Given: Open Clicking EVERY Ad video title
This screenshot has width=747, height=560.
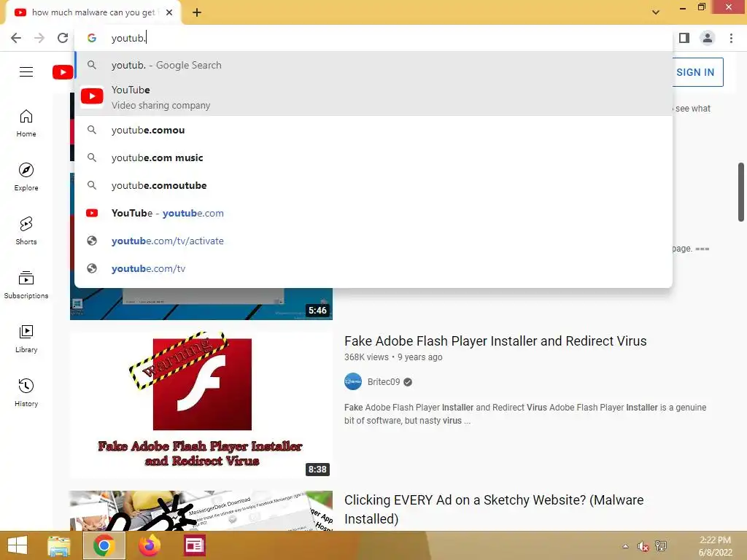Looking at the screenshot, I should tap(494, 509).
